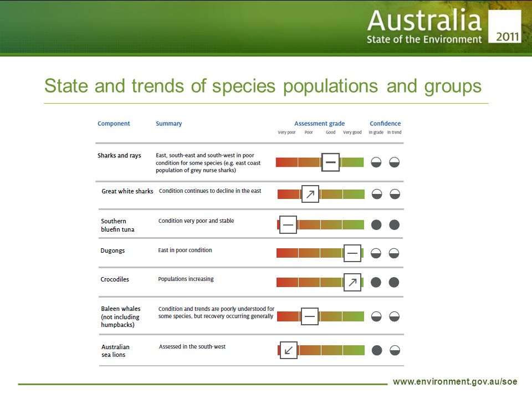Click Dugongs in-grade confidence circle
Image resolution: width=532 pixels, height=399 pixels.
pyautogui.click(x=376, y=253)
